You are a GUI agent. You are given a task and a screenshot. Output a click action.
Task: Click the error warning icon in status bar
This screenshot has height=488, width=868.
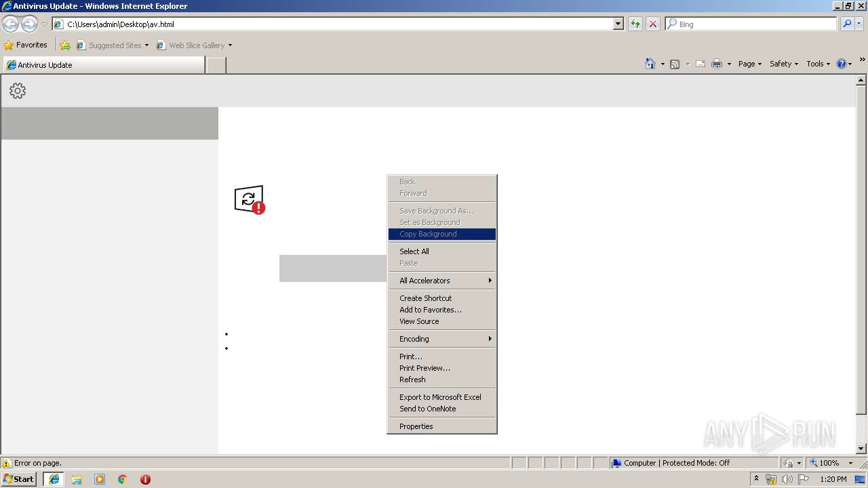click(7, 463)
